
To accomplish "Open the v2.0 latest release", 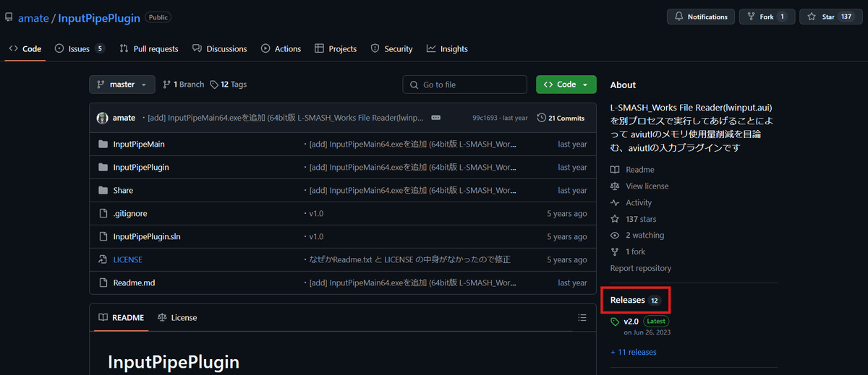I will [x=631, y=321].
